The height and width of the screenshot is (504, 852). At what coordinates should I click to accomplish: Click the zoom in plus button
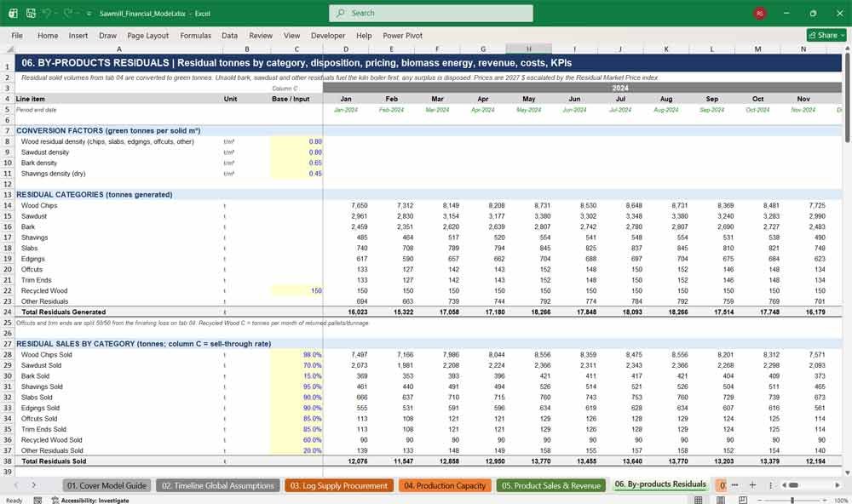point(826,501)
